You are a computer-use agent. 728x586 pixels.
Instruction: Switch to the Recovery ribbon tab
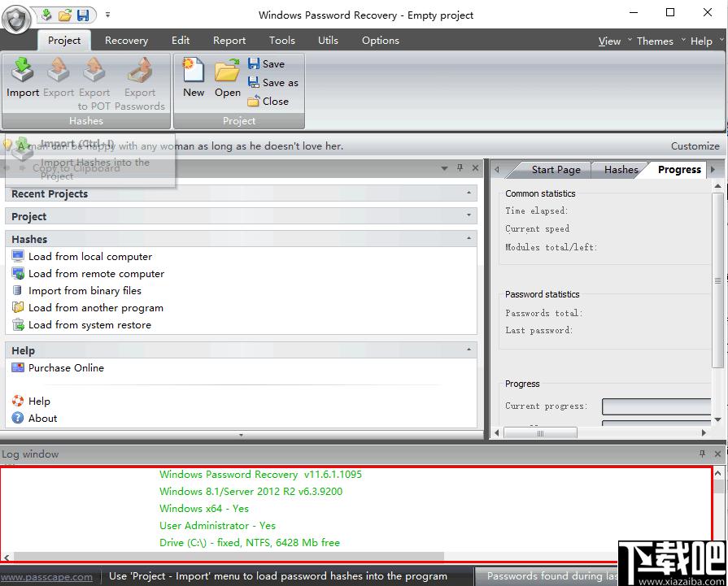[x=126, y=41]
